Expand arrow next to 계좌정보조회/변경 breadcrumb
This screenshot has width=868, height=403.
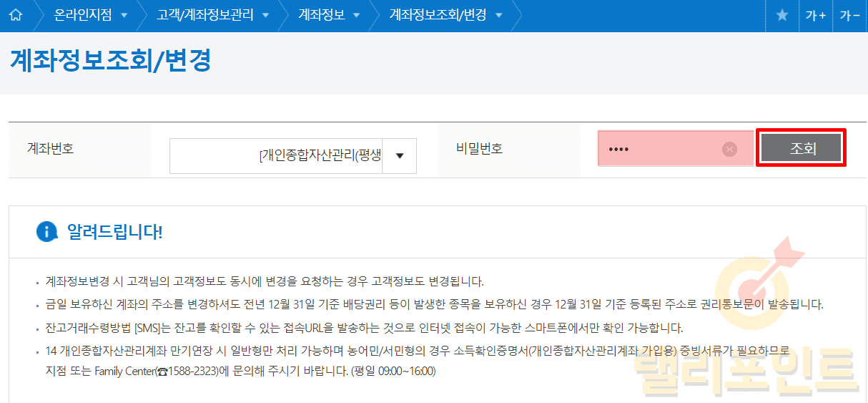click(499, 16)
